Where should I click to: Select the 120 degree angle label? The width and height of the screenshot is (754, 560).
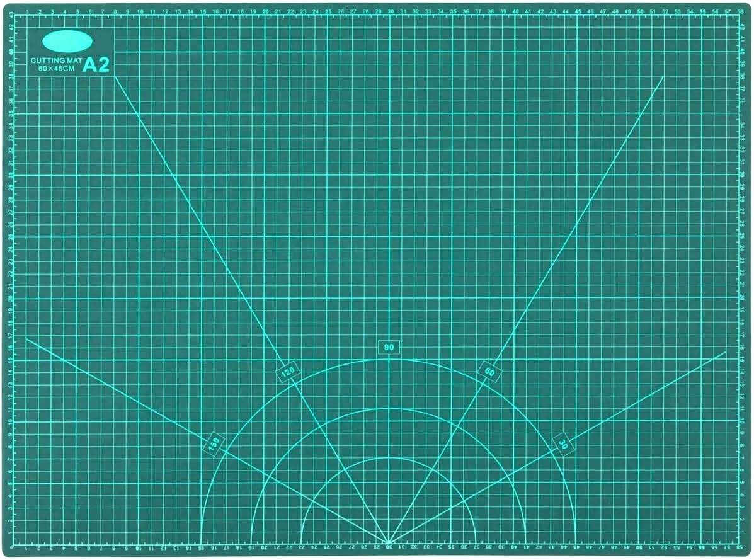[287, 372]
